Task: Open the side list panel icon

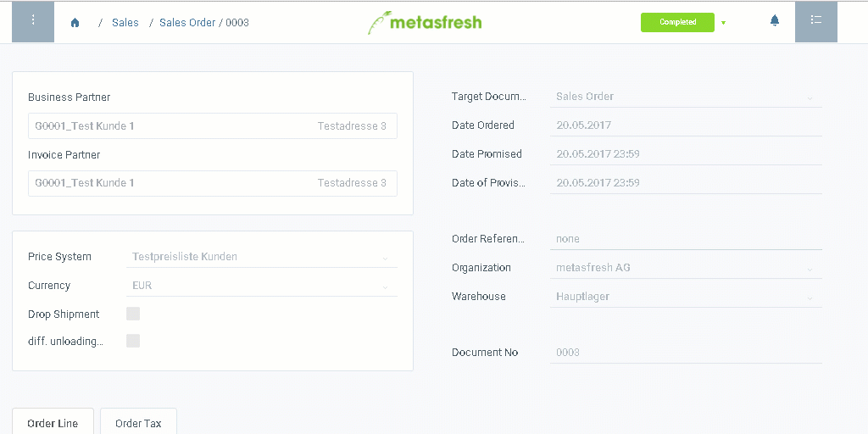Action: click(816, 22)
